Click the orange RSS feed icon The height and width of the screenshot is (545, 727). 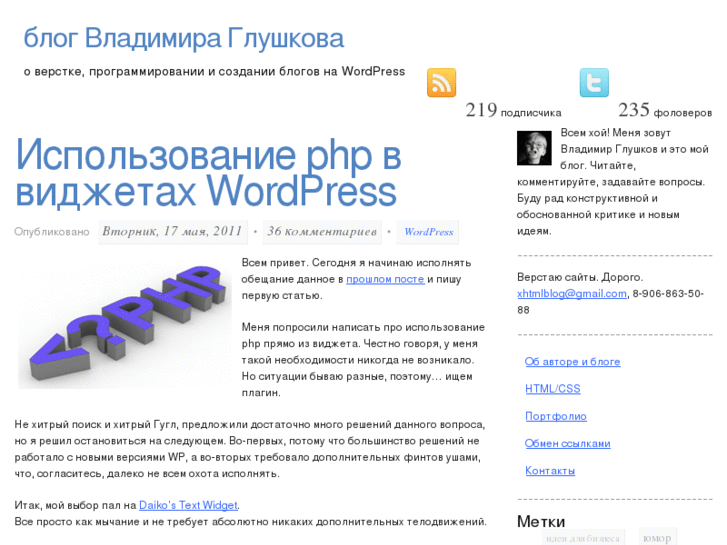pyautogui.click(x=441, y=83)
